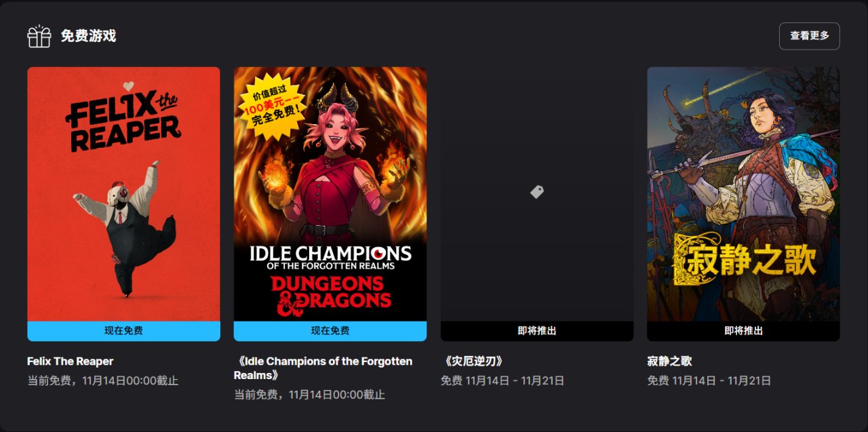Click 即将推出 banner under 灾厄逆刃

pyautogui.click(x=537, y=331)
